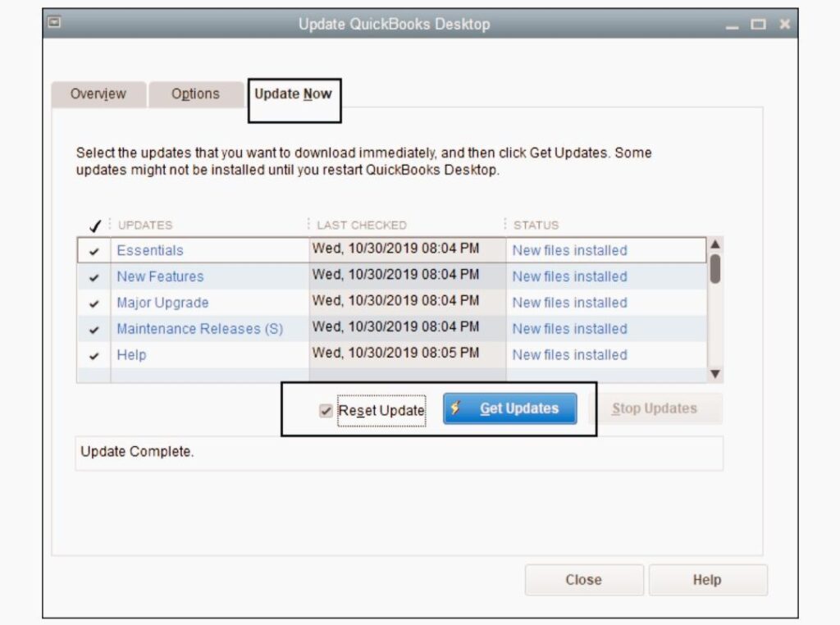Click Essentials row's New files installed status
Image resolution: width=840 pixels, height=625 pixels.
(569, 250)
